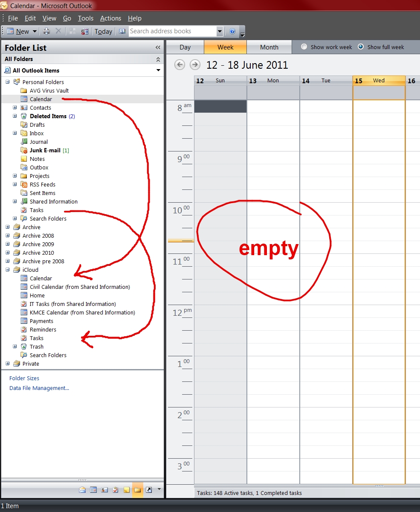Enable Show full week option
Viewport: 420px width, 512px height.
(361, 47)
